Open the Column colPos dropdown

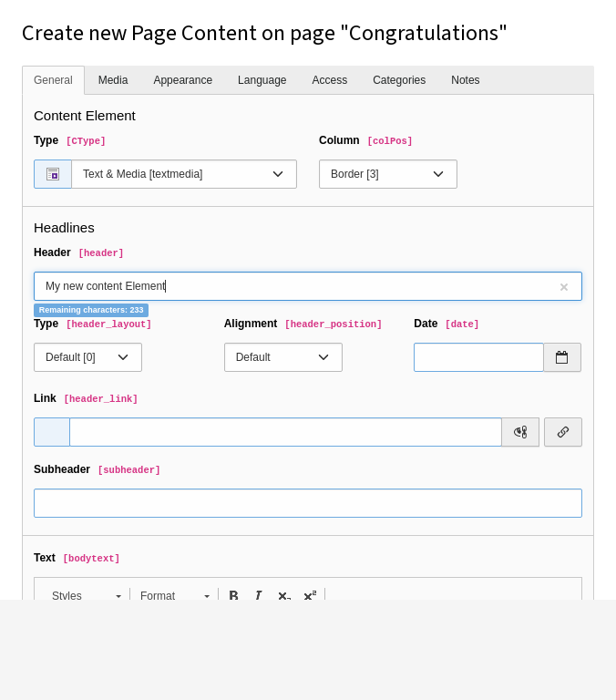pyautogui.click(x=388, y=174)
